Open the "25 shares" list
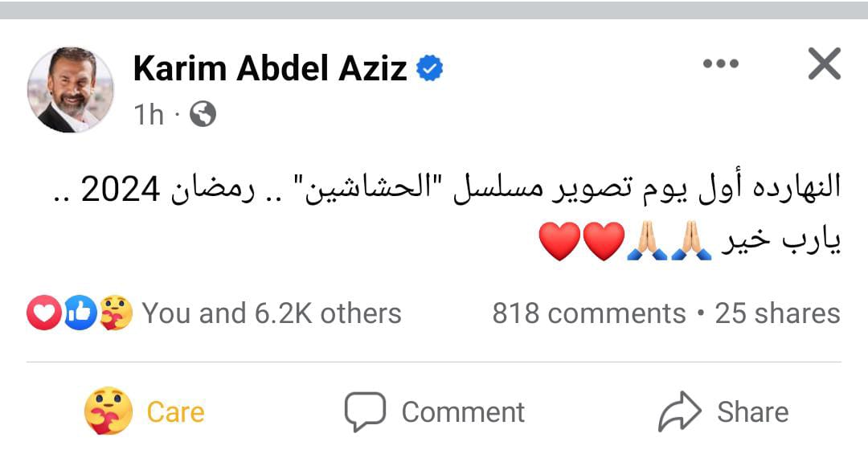The height and width of the screenshot is (450, 868). pos(777,313)
